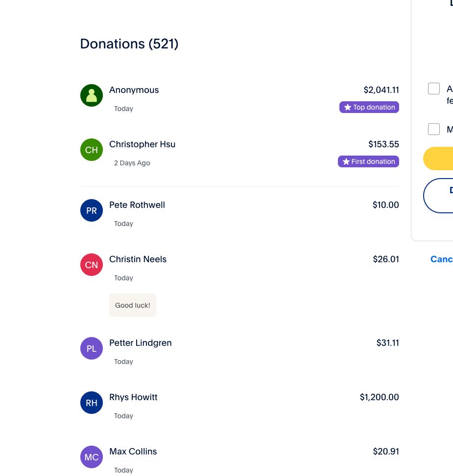Click the $1,200.00 amount
The image size is (453, 476).
point(380,397)
